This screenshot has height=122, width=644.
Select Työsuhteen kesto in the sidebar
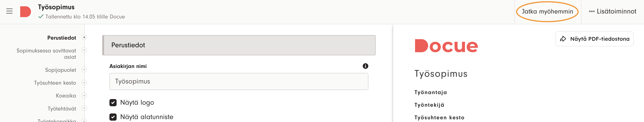(55, 83)
